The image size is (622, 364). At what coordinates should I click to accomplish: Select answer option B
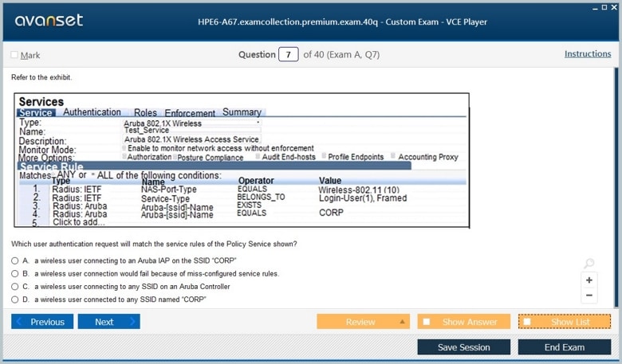pyautogui.click(x=14, y=274)
